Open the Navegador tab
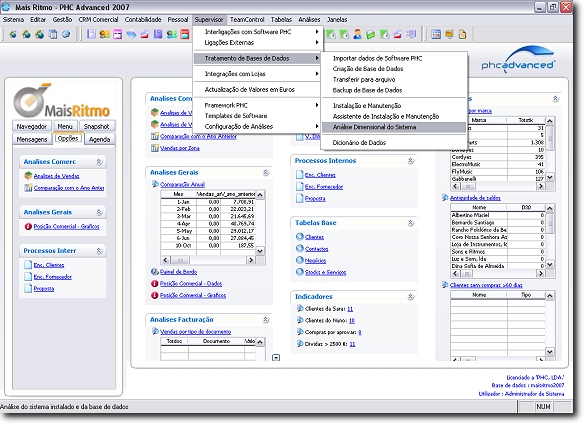This screenshot has width=584, height=425. [32, 126]
